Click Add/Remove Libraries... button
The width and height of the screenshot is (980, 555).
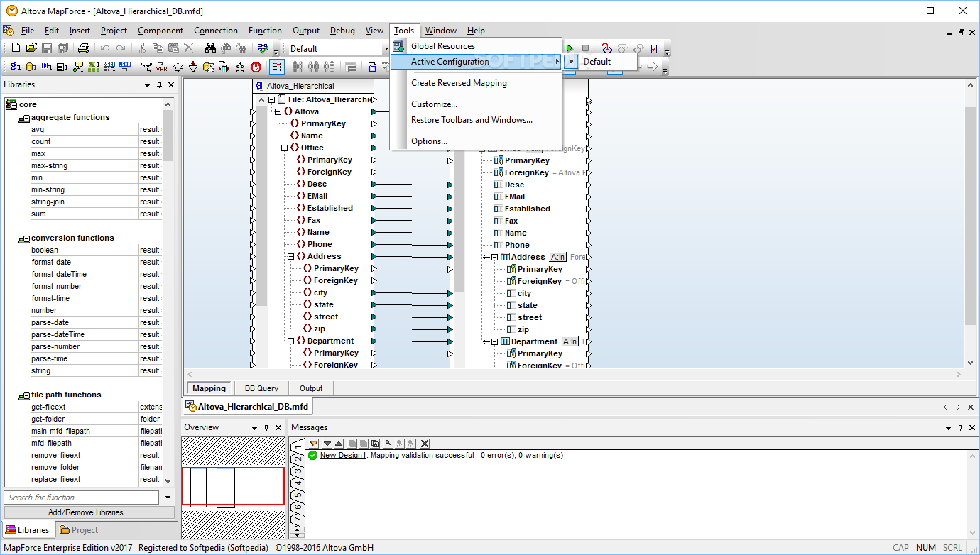click(89, 512)
